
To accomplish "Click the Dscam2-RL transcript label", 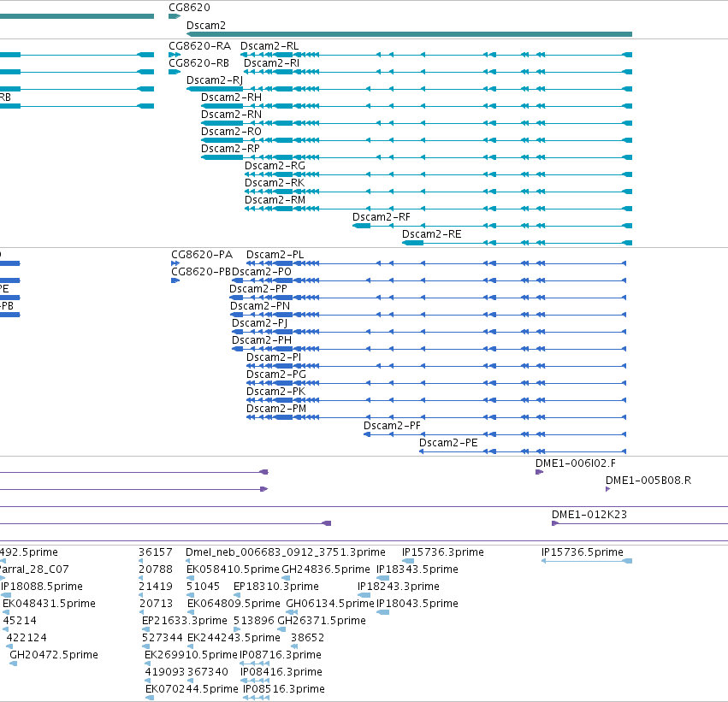I will (x=269, y=46).
